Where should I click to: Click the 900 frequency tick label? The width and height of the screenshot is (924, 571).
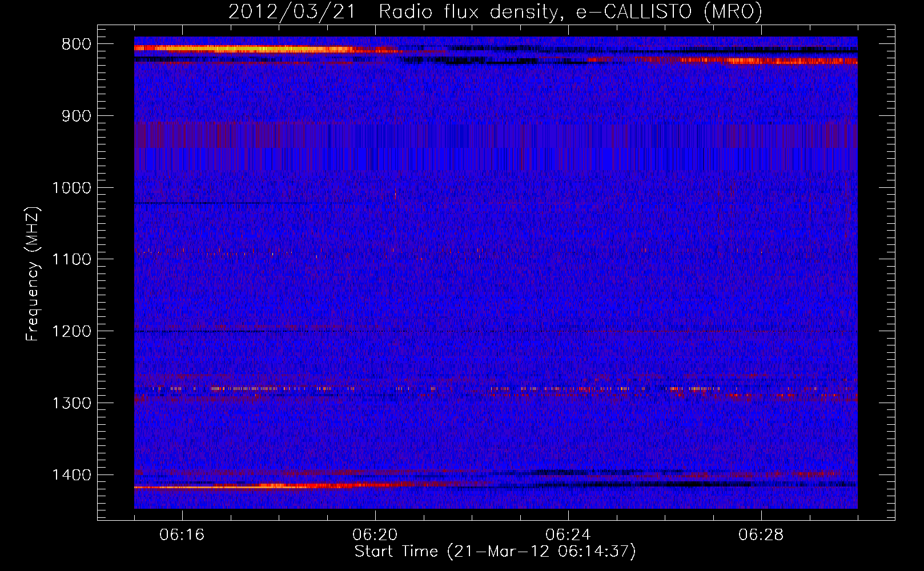(x=76, y=116)
